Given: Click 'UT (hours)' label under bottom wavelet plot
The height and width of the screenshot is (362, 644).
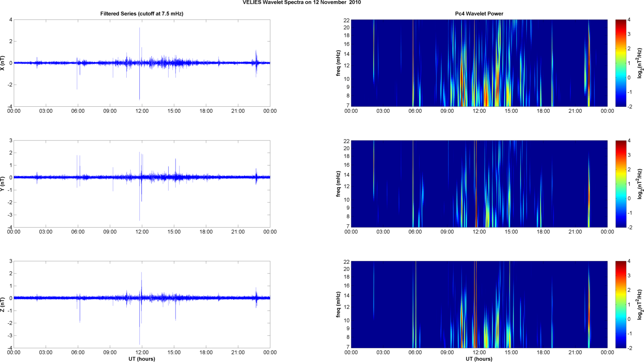Looking at the screenshot, I should click(479, 359).
